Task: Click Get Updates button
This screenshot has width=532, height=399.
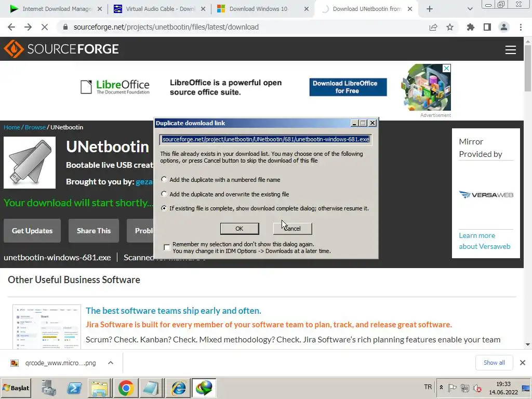Action: point(32,231)
